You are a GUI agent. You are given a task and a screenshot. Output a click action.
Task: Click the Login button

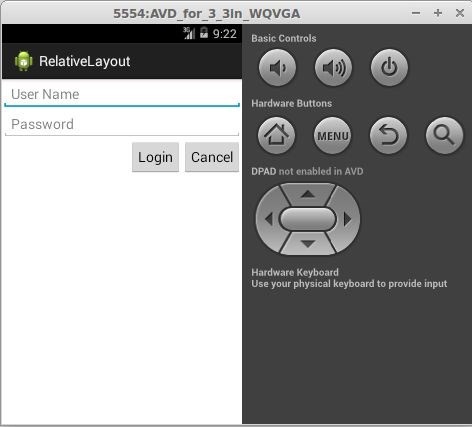[x=155, y=157]
